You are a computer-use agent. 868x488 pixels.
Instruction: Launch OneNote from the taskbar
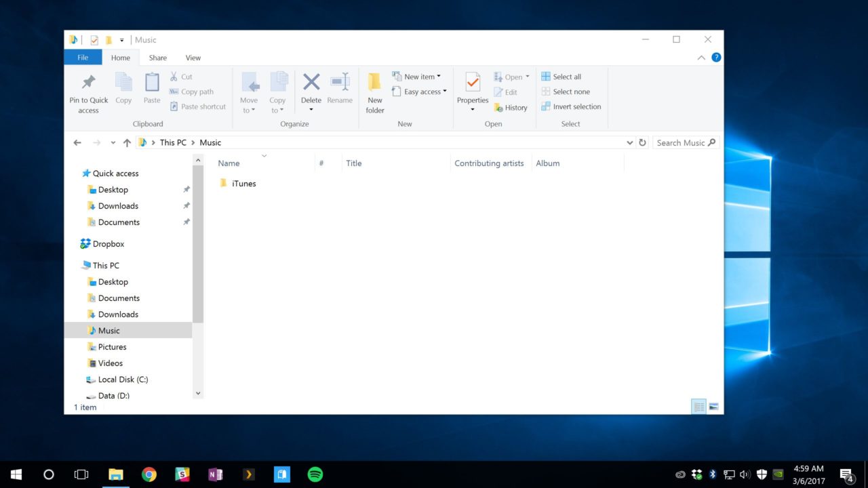(216, 474)
